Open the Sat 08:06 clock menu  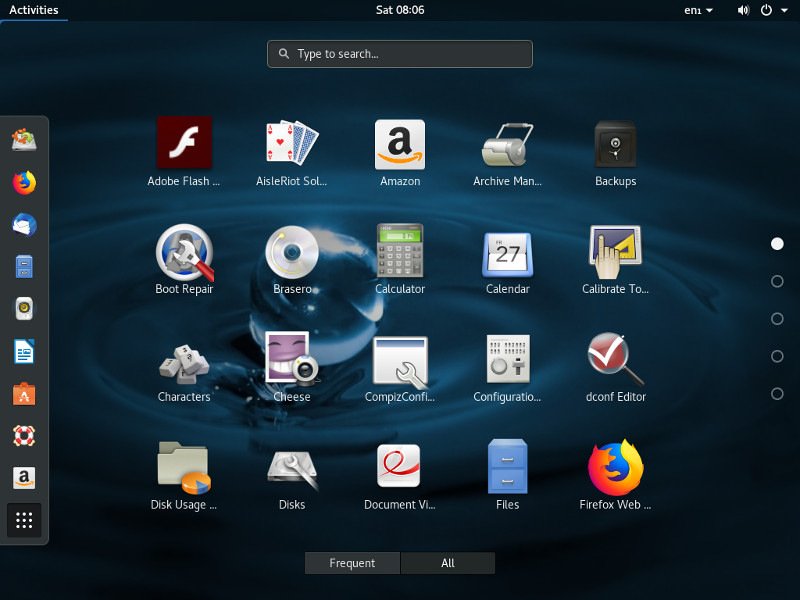coord(399,10)
